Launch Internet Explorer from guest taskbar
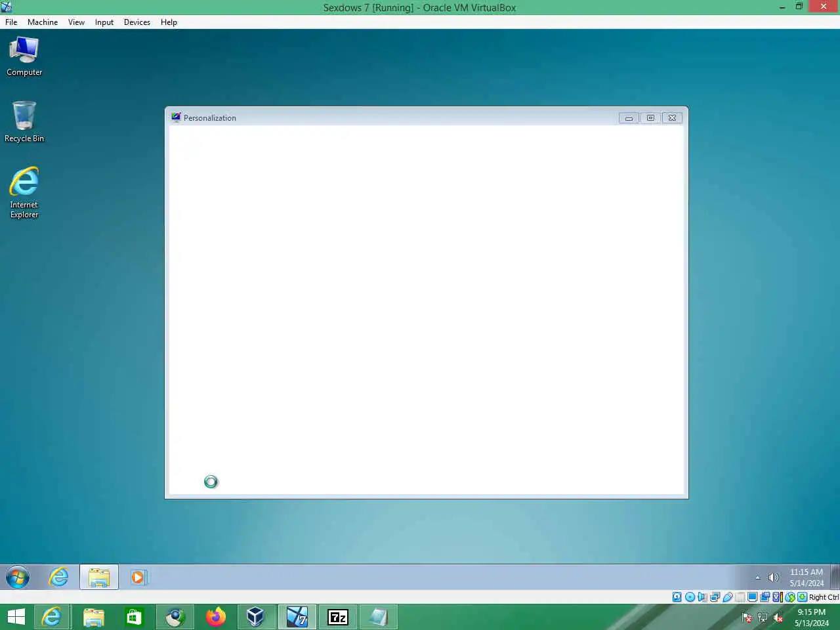The height and width of the screenshot is (630, 840). point(59,577)
